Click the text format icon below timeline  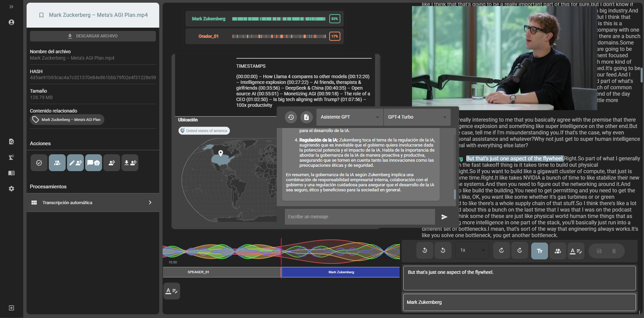coord(172,291)
